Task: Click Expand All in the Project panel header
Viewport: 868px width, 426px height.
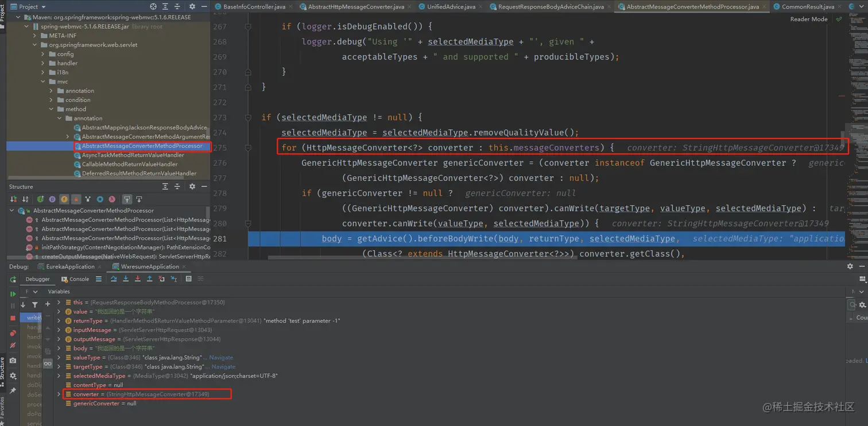Action: point(165,6)
